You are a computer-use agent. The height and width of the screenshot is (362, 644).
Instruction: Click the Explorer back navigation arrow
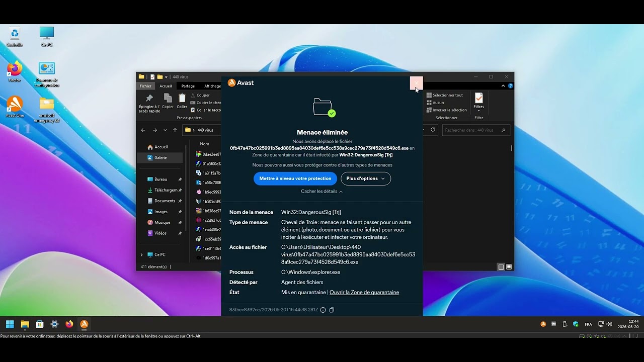[143, 130]
